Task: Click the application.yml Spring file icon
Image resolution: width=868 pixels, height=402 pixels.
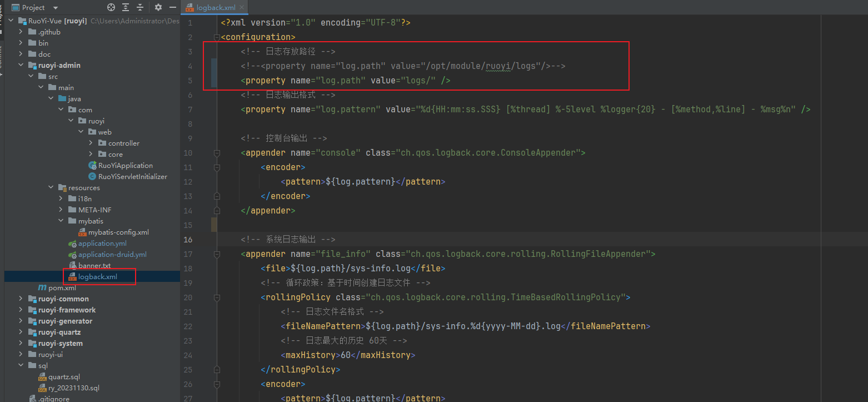Action: [x=72, y=243]
